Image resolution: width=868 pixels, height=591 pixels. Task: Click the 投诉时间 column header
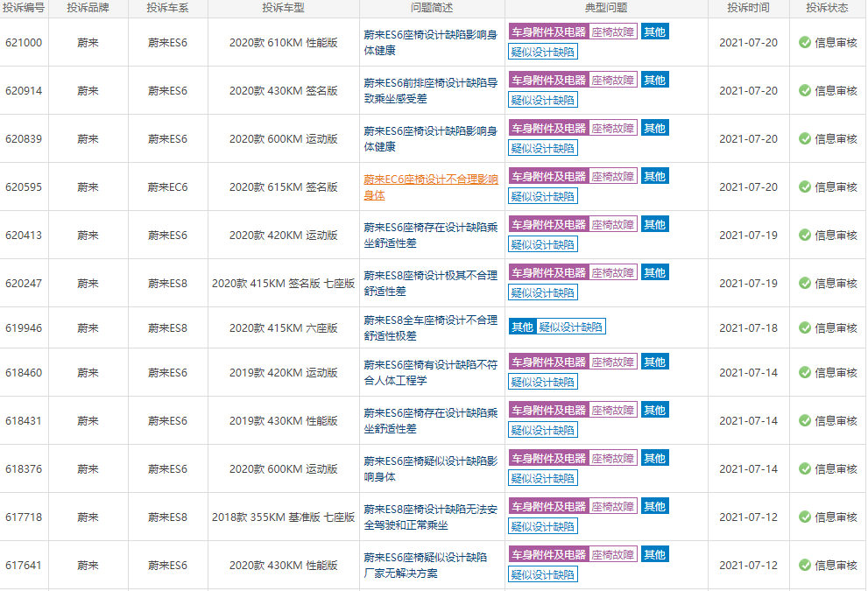tap(748, 8)
